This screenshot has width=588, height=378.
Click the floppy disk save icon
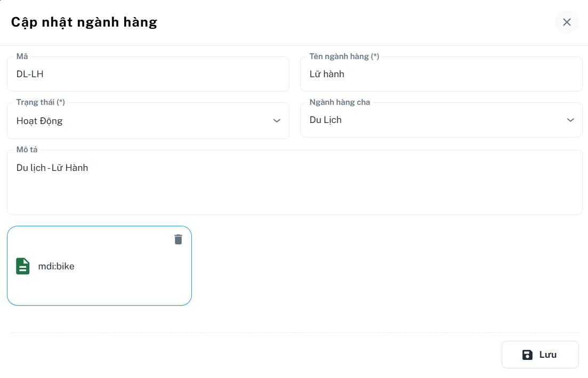click(x=527, y=355)
